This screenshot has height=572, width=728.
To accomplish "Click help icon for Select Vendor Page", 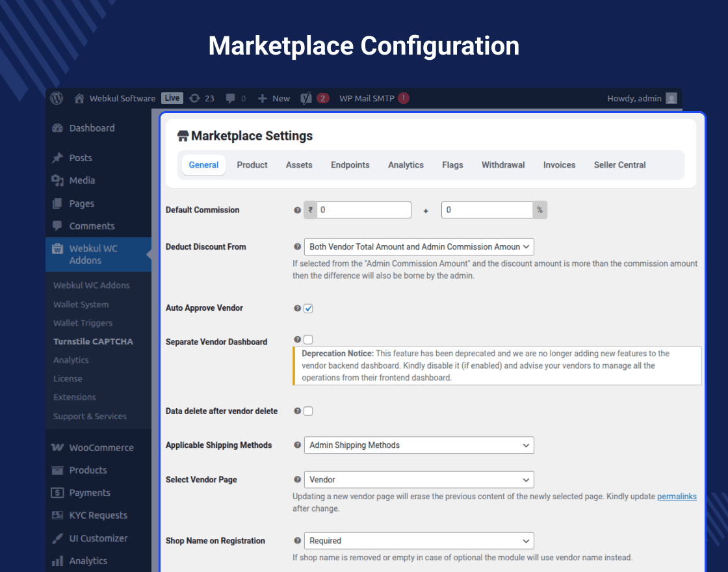I will tap(298, 480).
